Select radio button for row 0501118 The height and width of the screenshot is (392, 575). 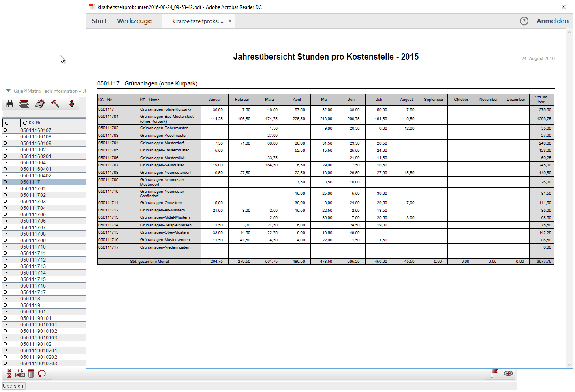pyautogui.click(x=5, y=299)
